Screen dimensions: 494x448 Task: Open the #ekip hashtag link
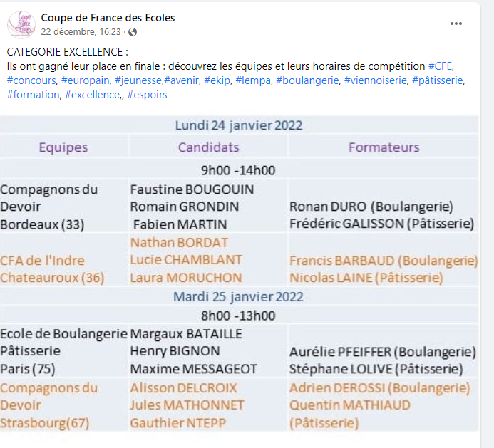click(x=217, y=80)
